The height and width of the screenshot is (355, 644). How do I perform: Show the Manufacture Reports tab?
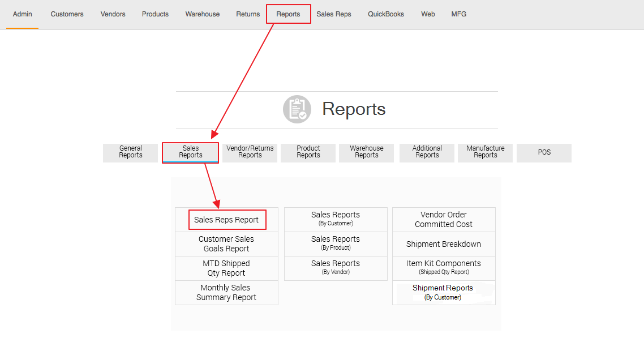(x=485, y=152)
